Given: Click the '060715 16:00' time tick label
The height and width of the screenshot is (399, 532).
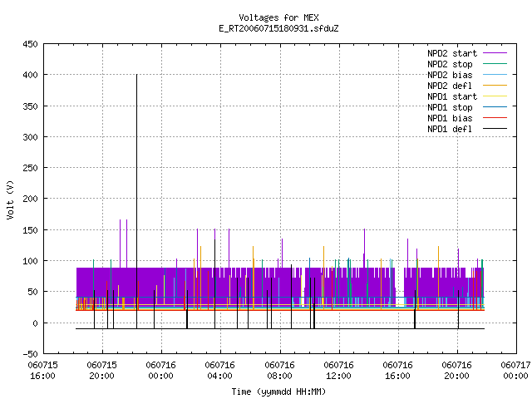Looking at the screenshot, I should 42,371.
